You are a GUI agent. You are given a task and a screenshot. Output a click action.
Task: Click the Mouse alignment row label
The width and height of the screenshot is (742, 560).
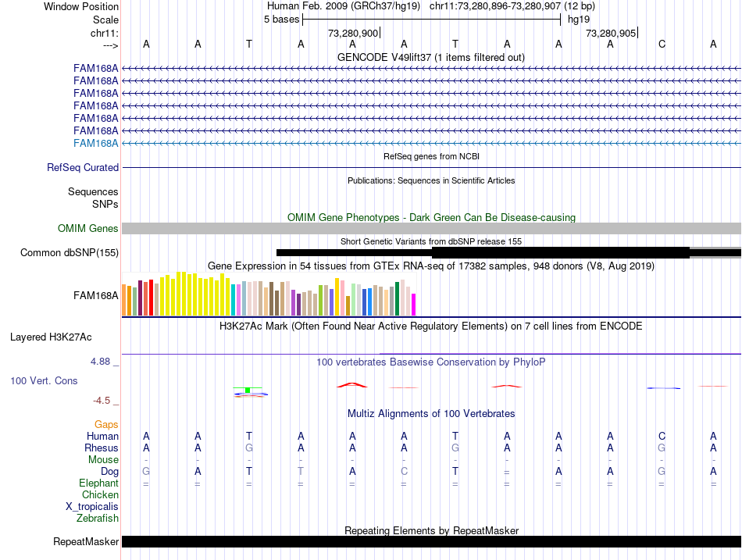pyautogui.click(x=103, y=460)
